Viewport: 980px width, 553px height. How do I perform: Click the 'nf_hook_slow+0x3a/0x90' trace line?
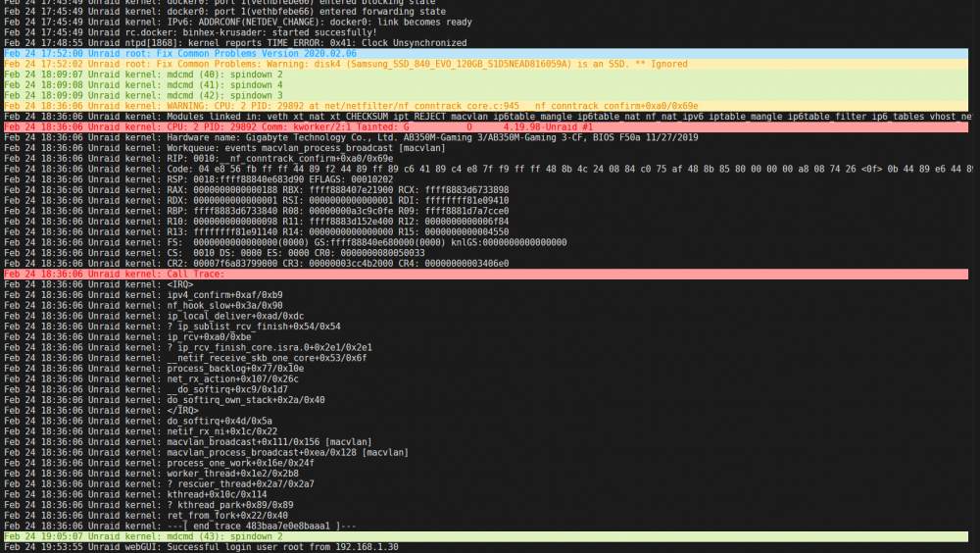pos(143,306)
